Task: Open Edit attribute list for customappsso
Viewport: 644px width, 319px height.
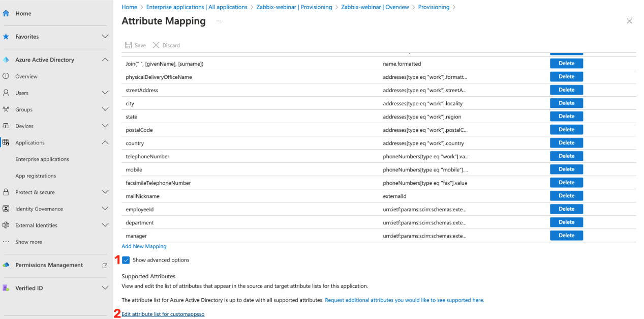Action: pyautogui.click(x=163, y=314)
